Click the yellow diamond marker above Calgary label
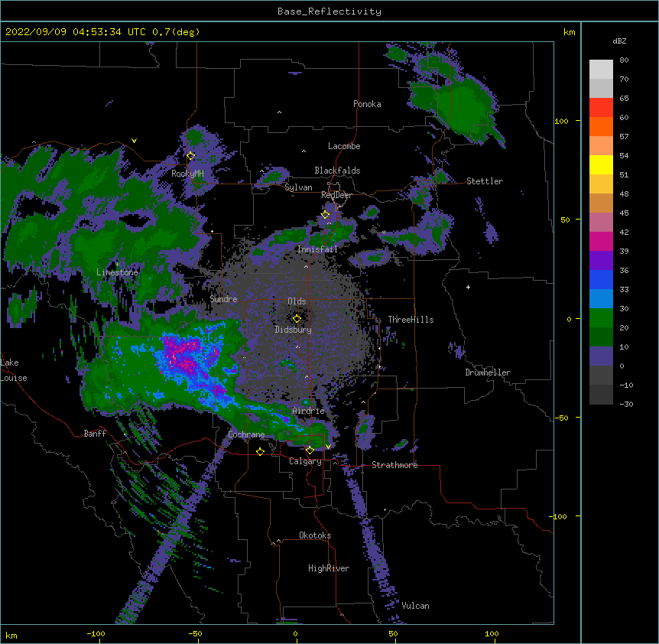Image resolution: width=659 pixels, height=644 pixels. pos(310,450)
